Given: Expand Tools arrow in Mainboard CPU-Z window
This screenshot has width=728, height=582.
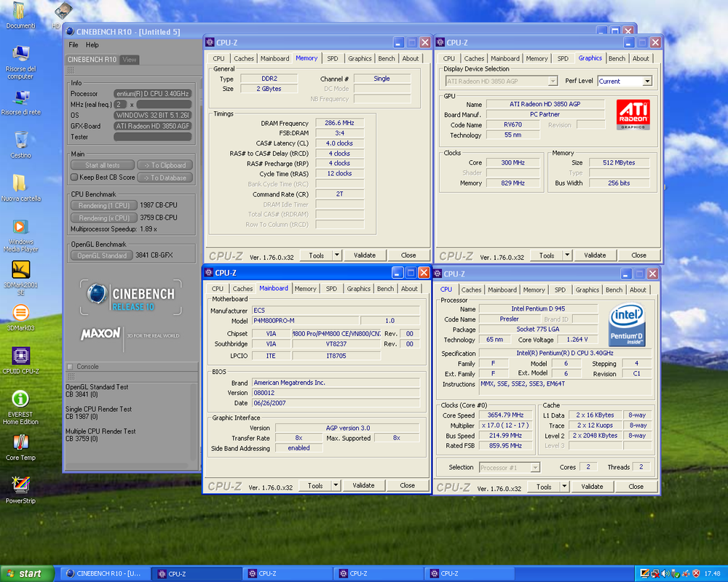Looking at the screenshot, I should [x=335, y=485].
